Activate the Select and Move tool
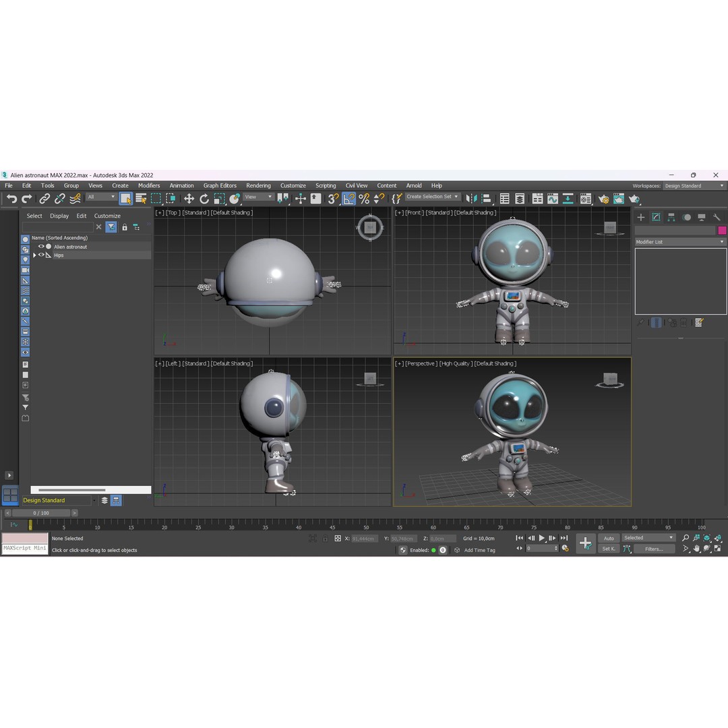 (189, 199)
